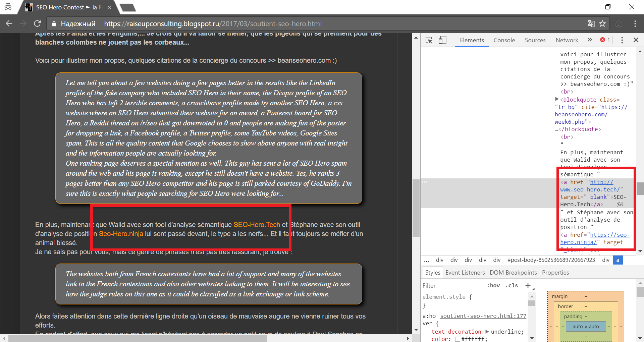Click the margin box in box model
The width and height of the screenshot is (644, 342).
point(560,296)
